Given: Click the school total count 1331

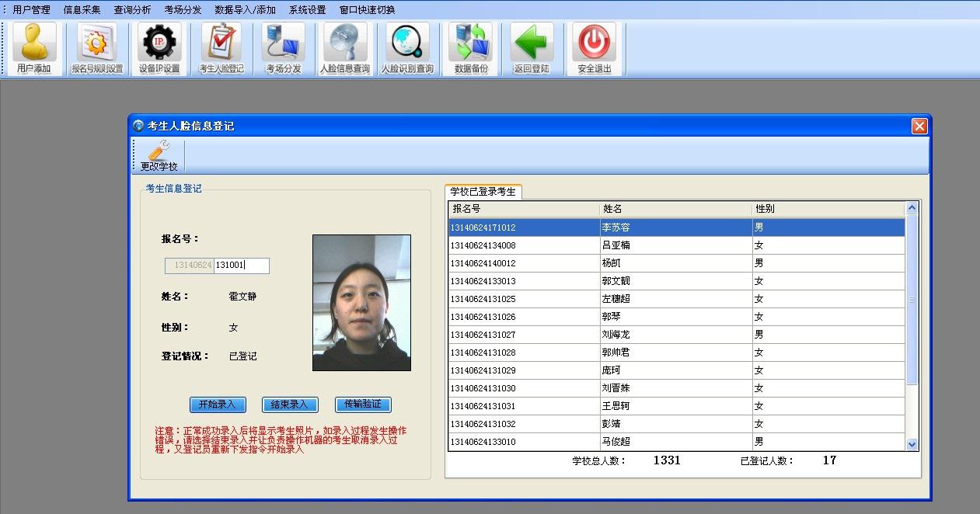Looking at the screenshot, I should 667,460.
